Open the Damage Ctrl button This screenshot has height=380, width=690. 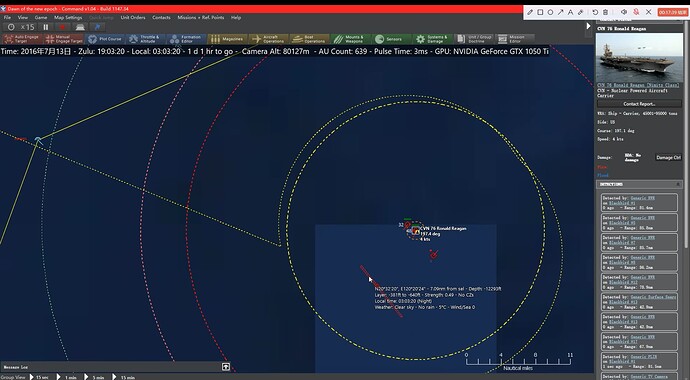(668, 157)
